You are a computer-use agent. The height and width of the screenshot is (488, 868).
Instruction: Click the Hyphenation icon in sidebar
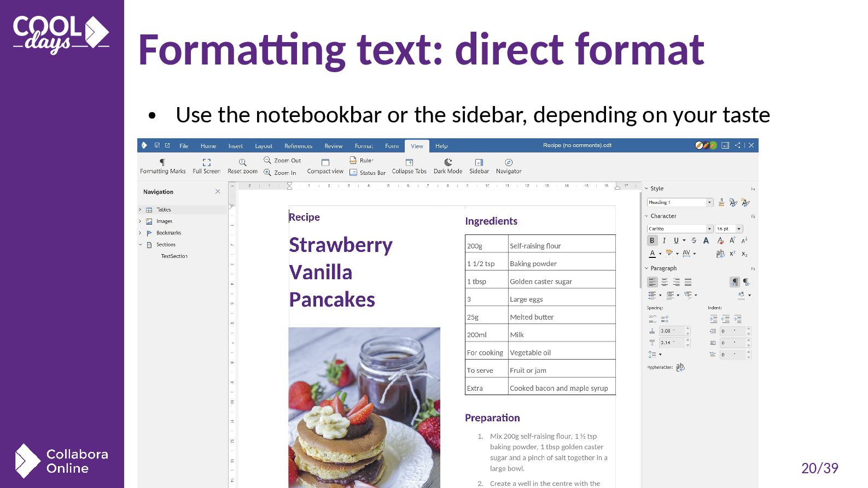[680, 367]
